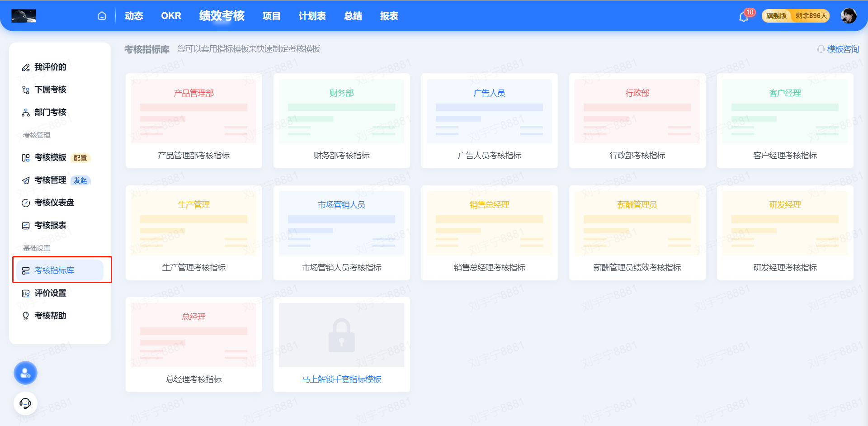The height and width of the screenshot is (426, 868).
Task: Click the lightbulb icon beside 考核帮助
Action: point(26,316)
